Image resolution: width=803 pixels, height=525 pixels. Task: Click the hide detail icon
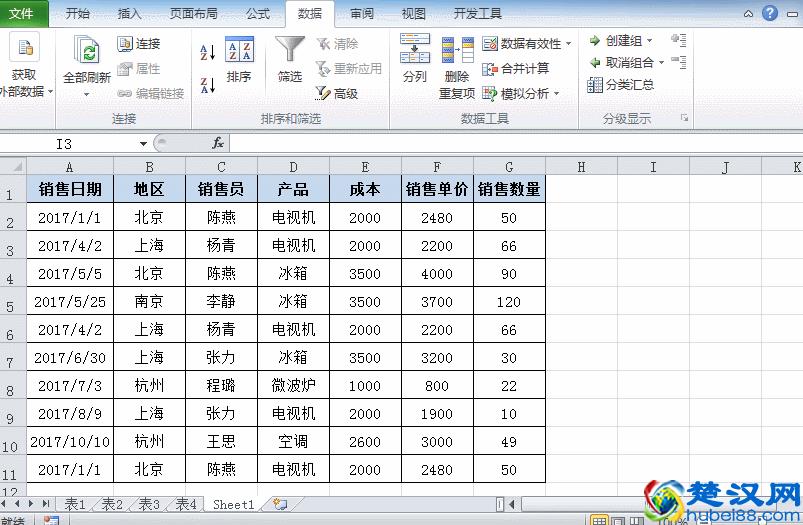click(679, 62)
